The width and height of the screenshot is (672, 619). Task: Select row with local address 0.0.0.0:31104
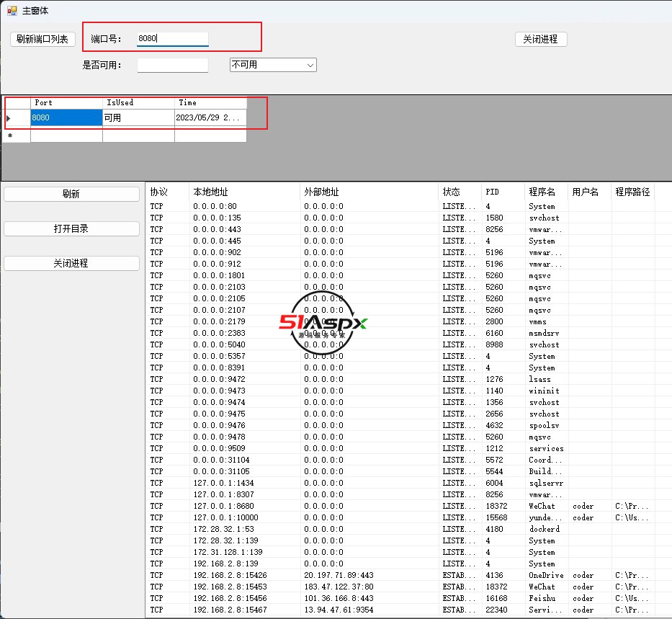pos(400,460)
